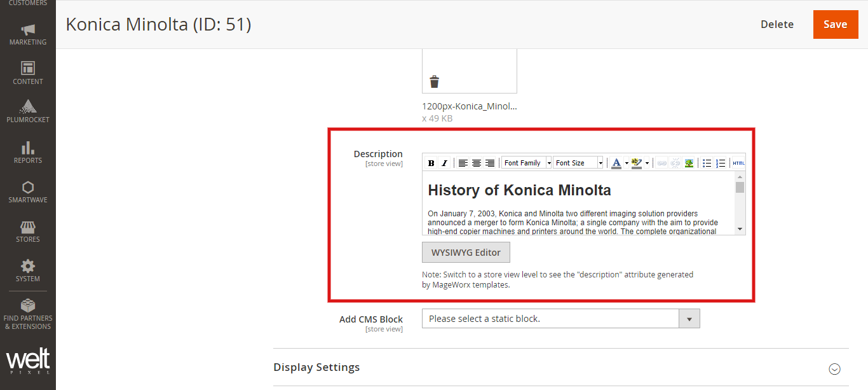Screen dimensions: 868x390
Task: Click inside the description text area
Action: pyautogui.click(x=578, y=204)
